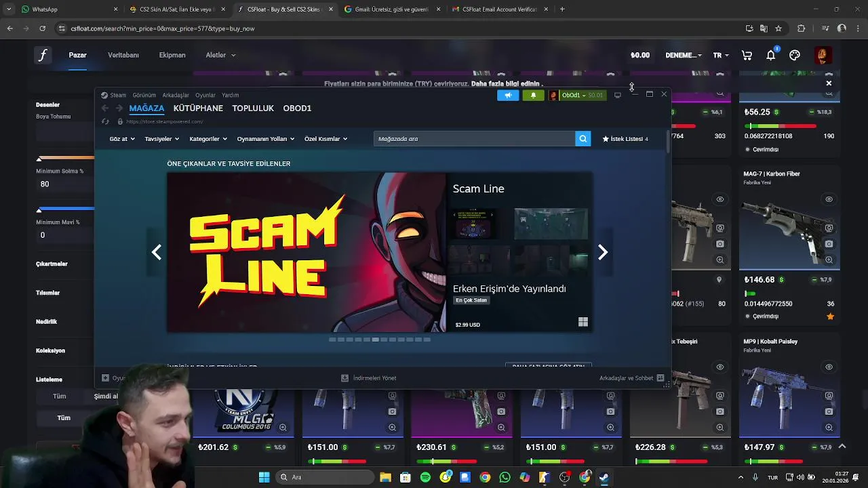This screenshot has height=488, width=868.
Task: Go to CSFloat home via logo
Action: (43, 55)
